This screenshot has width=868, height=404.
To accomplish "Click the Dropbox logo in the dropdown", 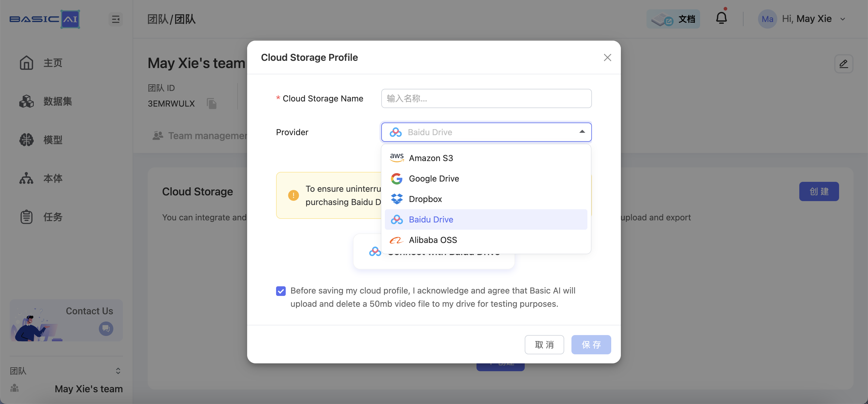I will coord(397,199).
